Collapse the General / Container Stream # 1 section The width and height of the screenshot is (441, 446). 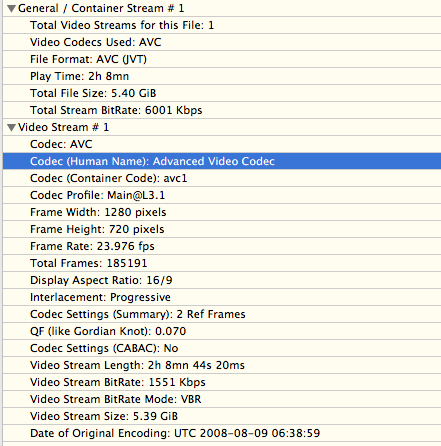tap(12, 9)
